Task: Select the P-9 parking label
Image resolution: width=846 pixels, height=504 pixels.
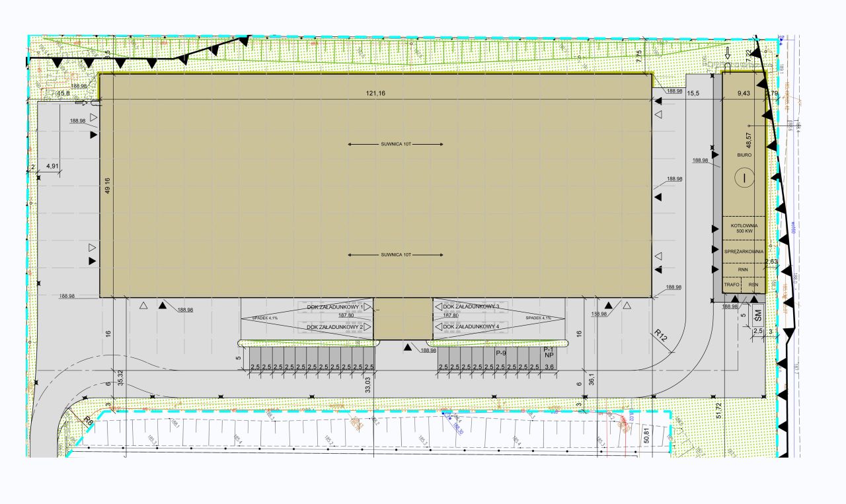Action: [501, 353]
